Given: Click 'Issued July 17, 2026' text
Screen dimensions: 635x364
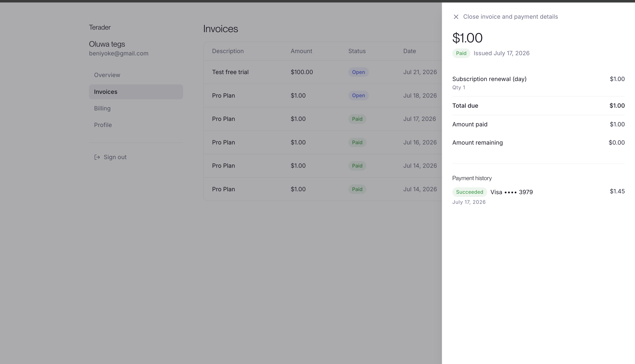Looking at the screenshot, I should point(501,53).
